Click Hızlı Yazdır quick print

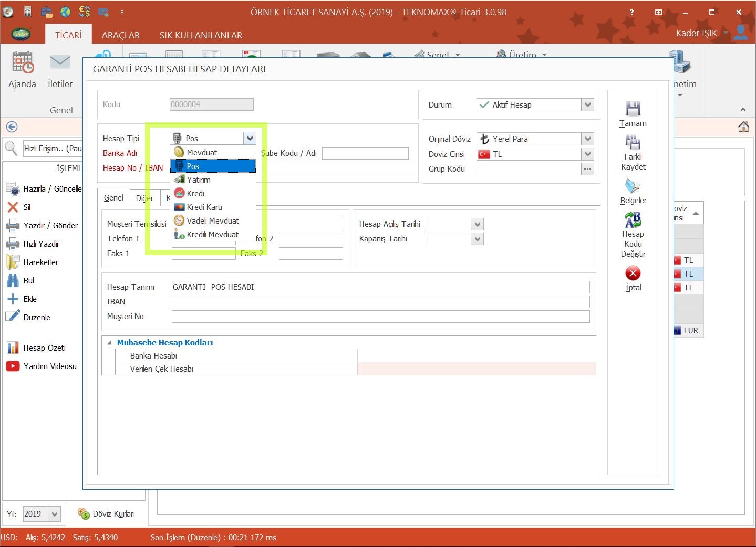click(33, 244)
